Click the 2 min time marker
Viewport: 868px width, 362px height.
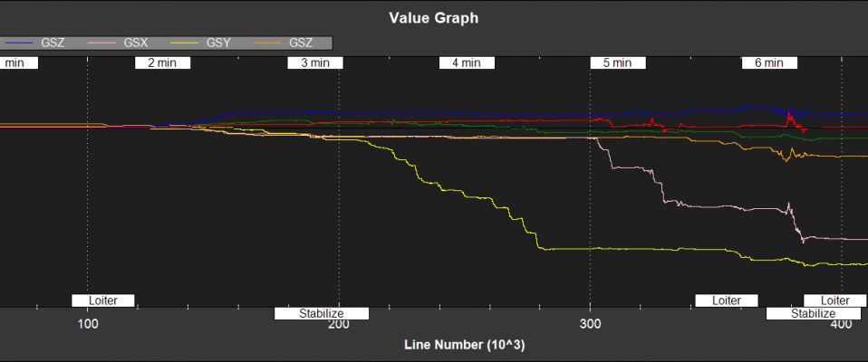(x=163, y=63)
